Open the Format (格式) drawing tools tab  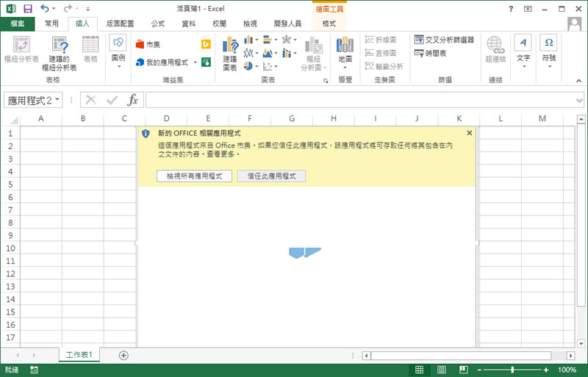329,24
